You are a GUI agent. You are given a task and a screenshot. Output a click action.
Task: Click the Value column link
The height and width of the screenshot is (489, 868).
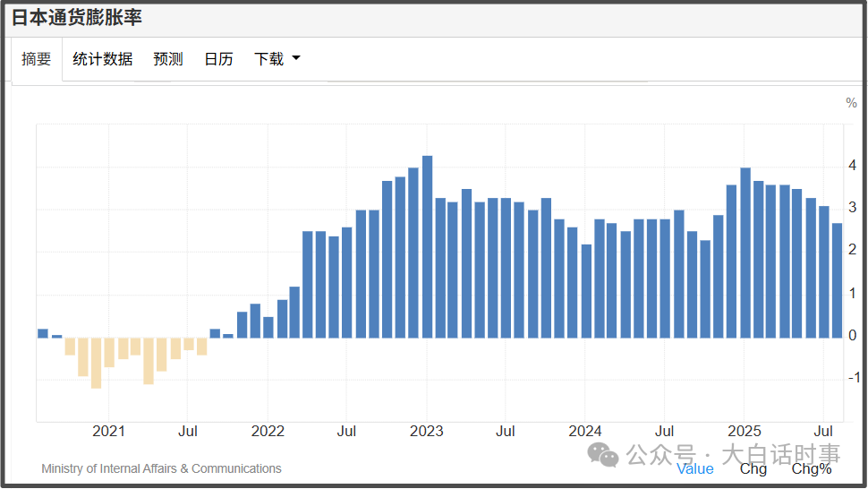694,468
